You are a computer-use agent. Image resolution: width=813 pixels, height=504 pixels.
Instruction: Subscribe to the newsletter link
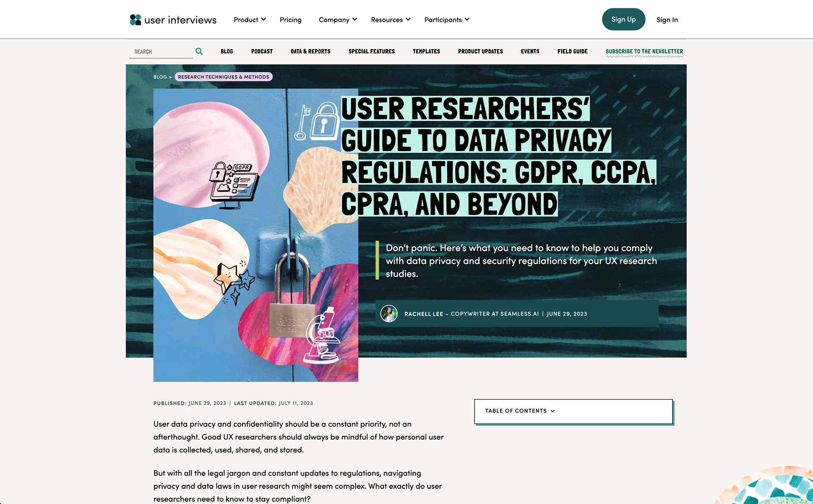pos(644,52)
